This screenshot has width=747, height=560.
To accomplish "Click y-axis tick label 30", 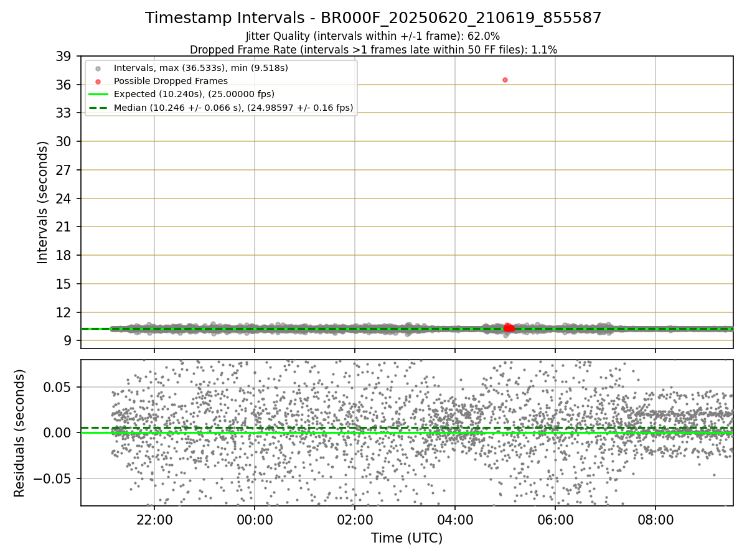I will click(x=63, y=141).
